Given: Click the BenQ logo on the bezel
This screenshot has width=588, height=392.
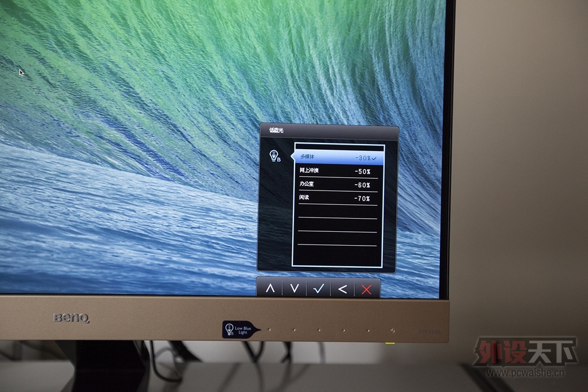Looking at the screenshot, I should [71, 318].
